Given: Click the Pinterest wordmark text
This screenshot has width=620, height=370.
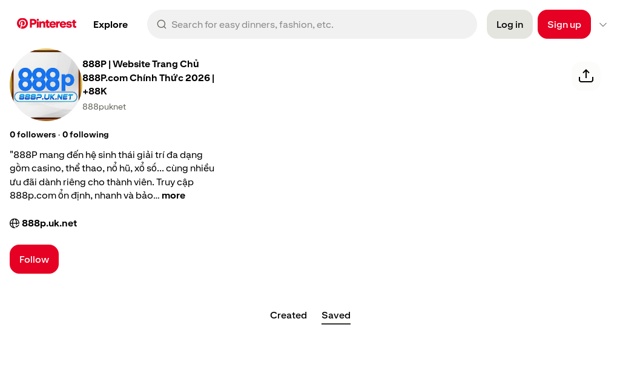Looking at the screenshot, I should (x=53, y=24).
